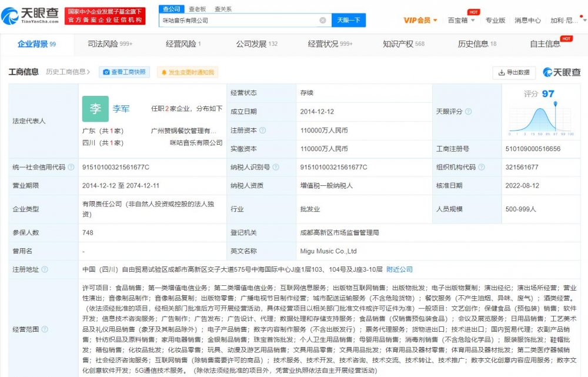This screenshot has height=377, width=588.
Task: Open the 百宝箱 dropdown menu
Action: point(461,20)
